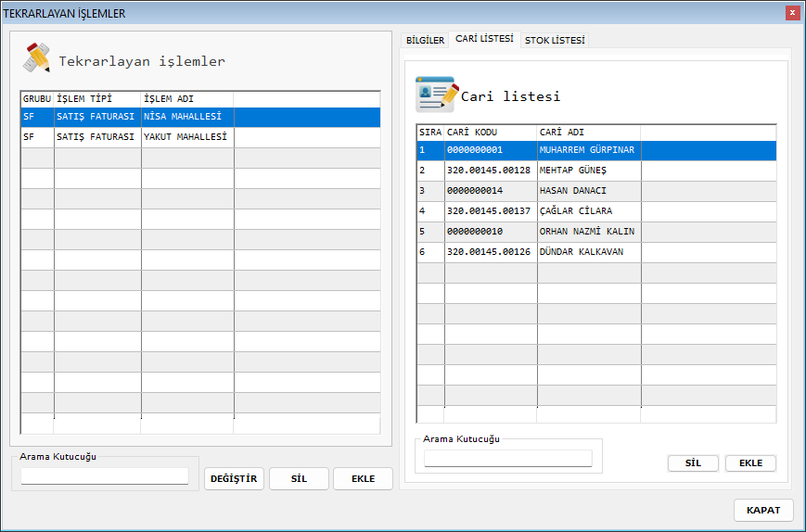This screenshot has height=532, width=806.
Task: Click the Cari listesi contact card icon
Action: coord(436,94)
